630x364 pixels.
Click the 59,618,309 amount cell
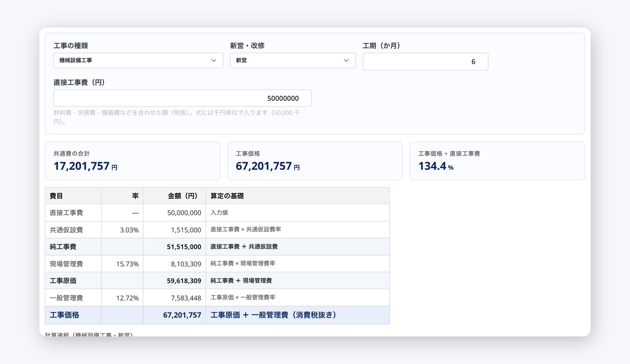tap(174, 281)
